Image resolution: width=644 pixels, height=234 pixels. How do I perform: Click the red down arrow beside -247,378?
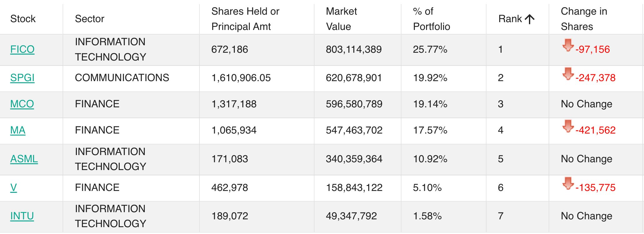point(568,74)
